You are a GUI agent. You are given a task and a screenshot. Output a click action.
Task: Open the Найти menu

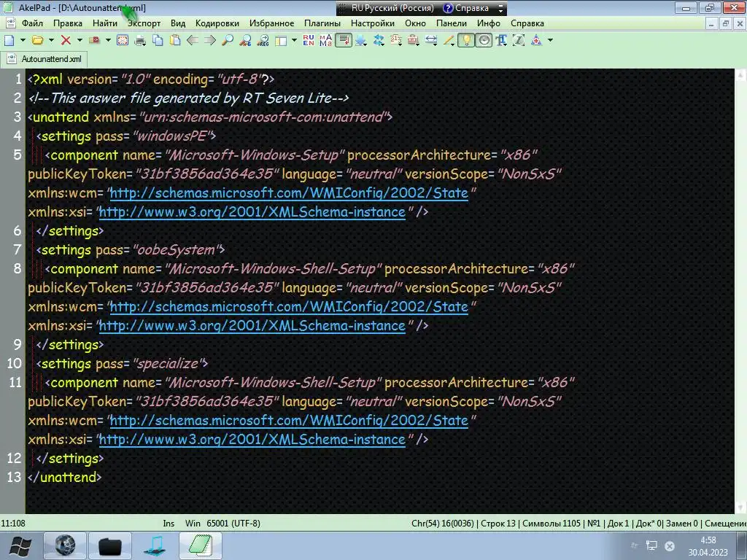point(105,23)
